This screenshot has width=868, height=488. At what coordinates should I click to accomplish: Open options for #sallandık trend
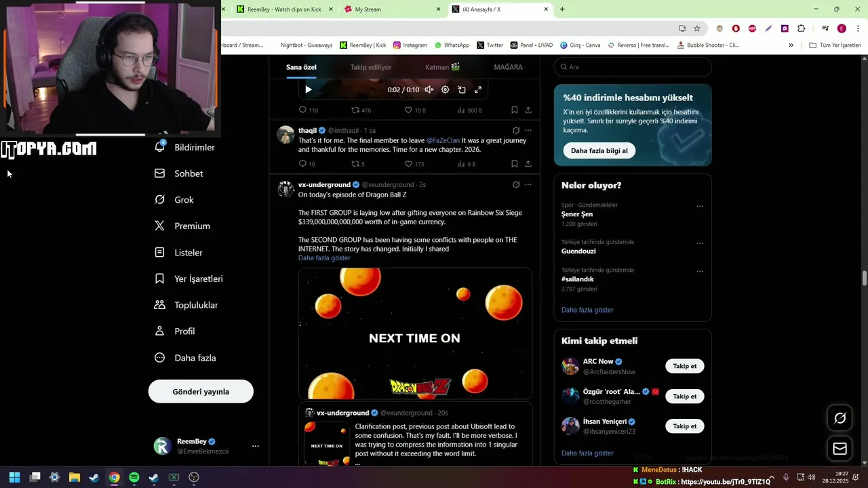point(700,271)
